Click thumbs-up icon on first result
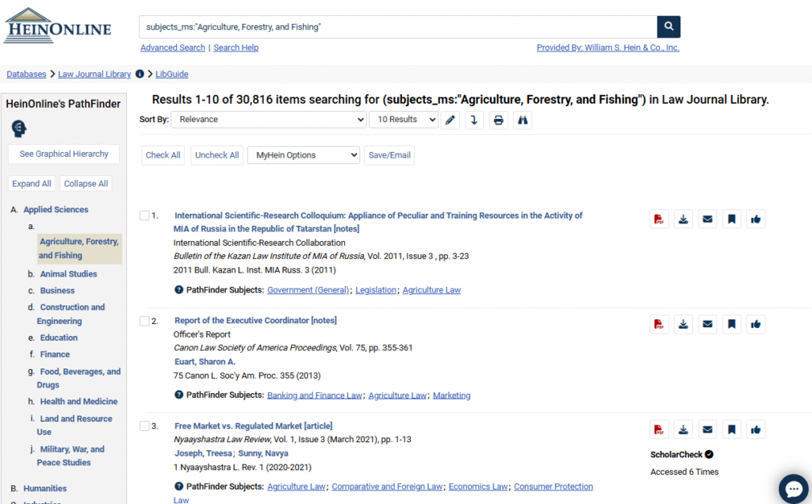812x504 pixels. pos(756,220)
